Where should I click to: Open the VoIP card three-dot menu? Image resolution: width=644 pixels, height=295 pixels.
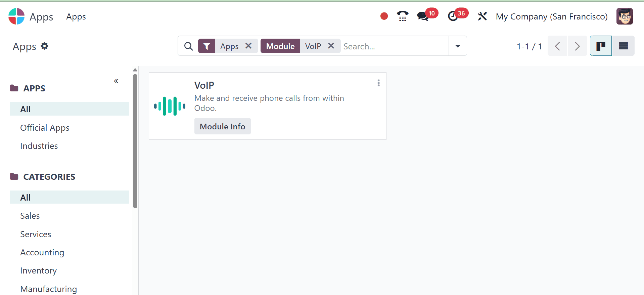378,83
